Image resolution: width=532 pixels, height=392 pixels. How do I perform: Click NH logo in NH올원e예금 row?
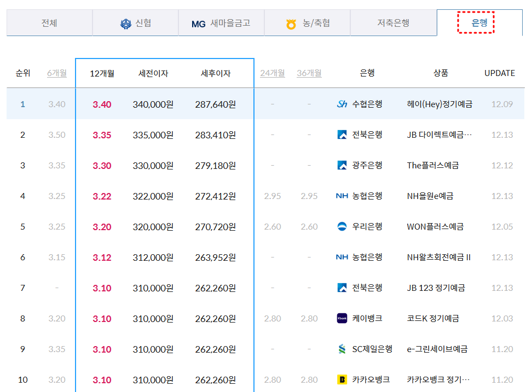(342, 196)
